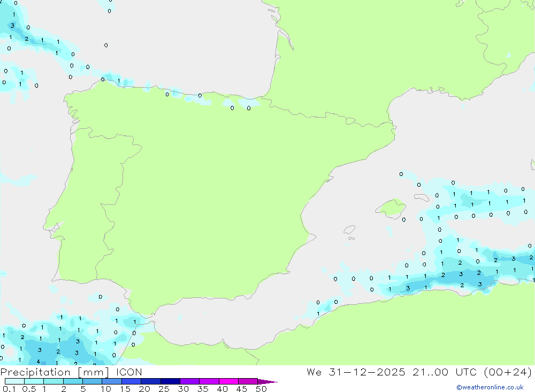Open the weatheronline.co.uk copyright link

(x=490, y=387)
